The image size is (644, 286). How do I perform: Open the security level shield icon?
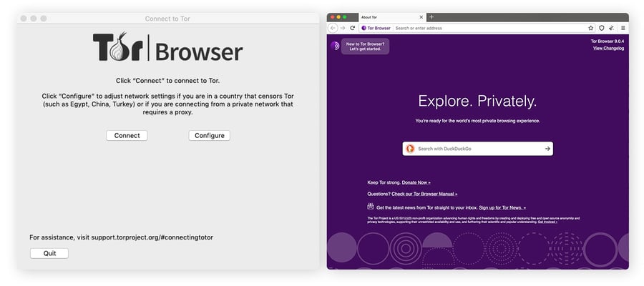602,28
